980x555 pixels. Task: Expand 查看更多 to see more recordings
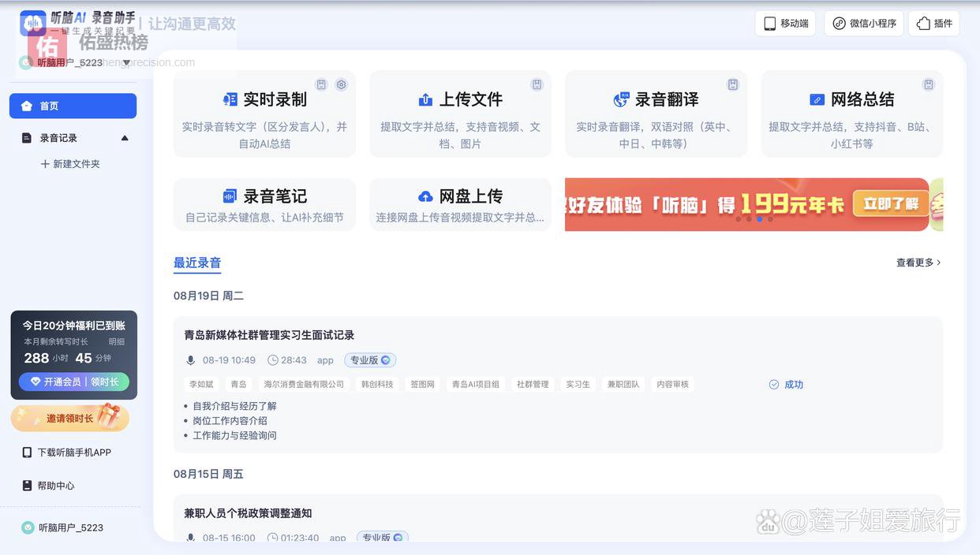coord(918,263)
